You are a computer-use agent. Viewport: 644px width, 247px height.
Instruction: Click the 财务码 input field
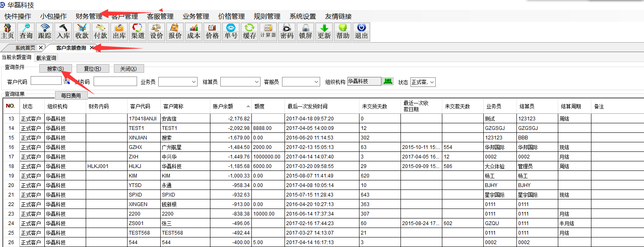(x=115, y=82)
